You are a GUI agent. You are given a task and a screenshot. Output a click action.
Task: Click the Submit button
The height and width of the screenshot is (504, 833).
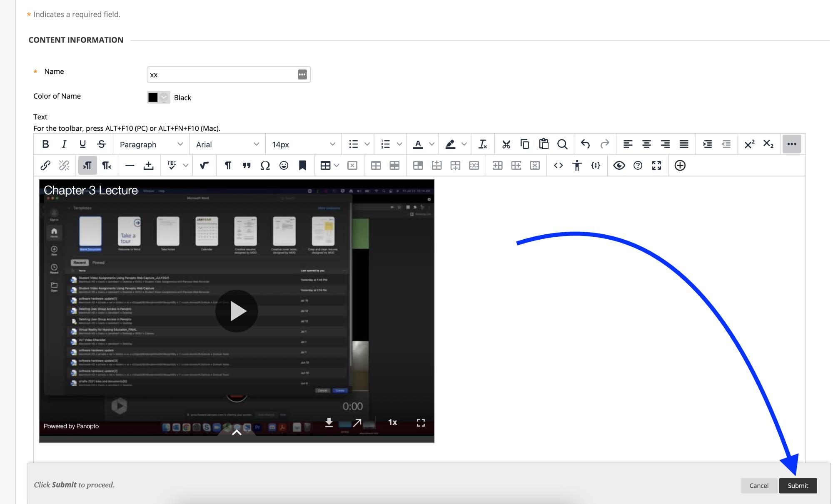[798, 486]
